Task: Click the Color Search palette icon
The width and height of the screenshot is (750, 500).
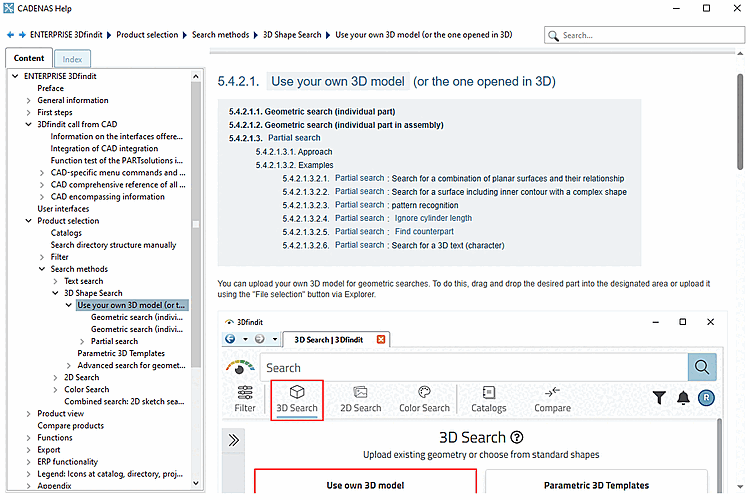Action: click(x=424, y=392)
